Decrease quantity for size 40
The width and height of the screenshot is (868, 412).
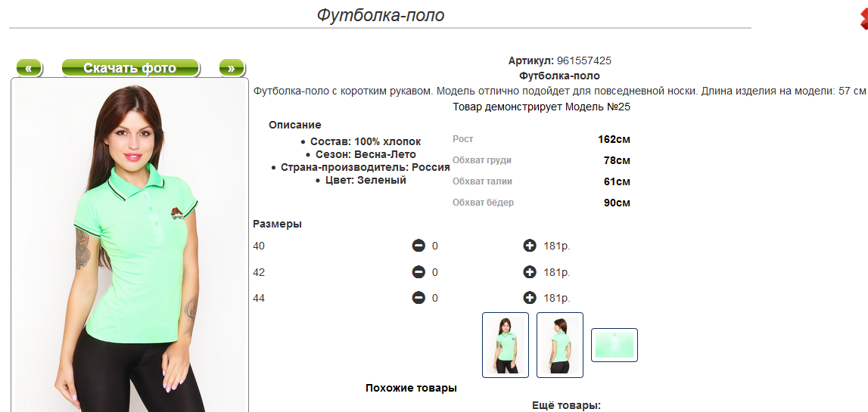click(x=418, y=246)
